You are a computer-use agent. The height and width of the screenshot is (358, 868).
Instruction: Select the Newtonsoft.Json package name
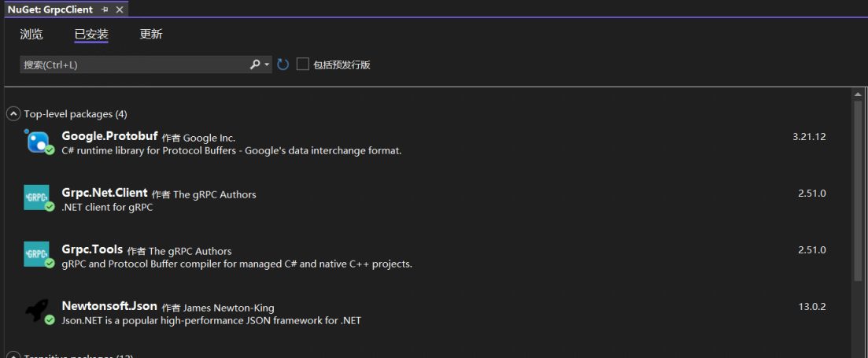pos(109,306)
